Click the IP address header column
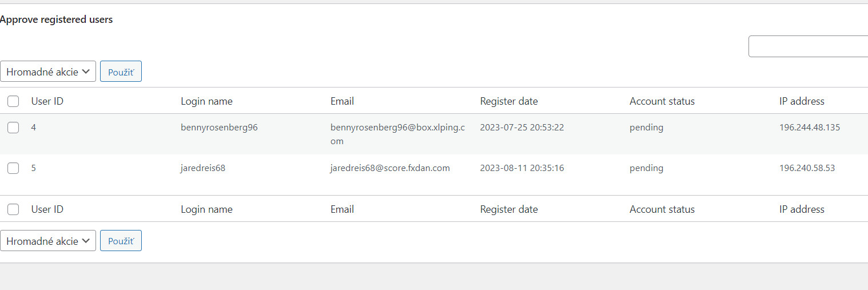868x290 pixels. coord(802,101)
